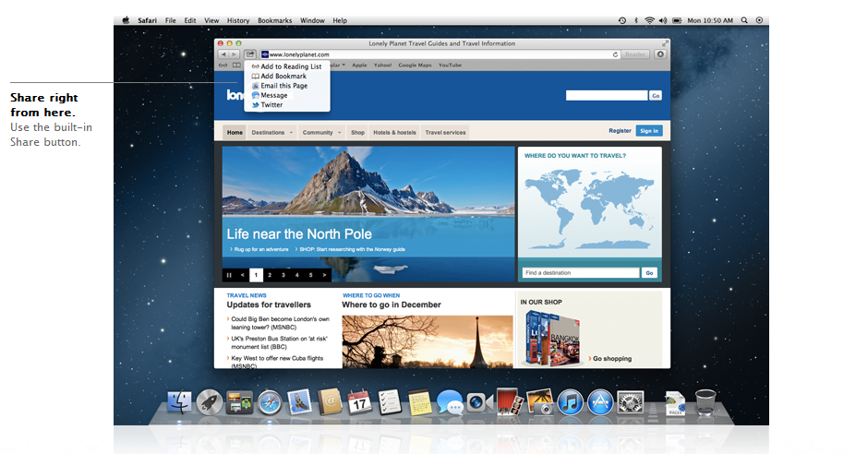Expand the Community dropdown

[x=321, y=133]
